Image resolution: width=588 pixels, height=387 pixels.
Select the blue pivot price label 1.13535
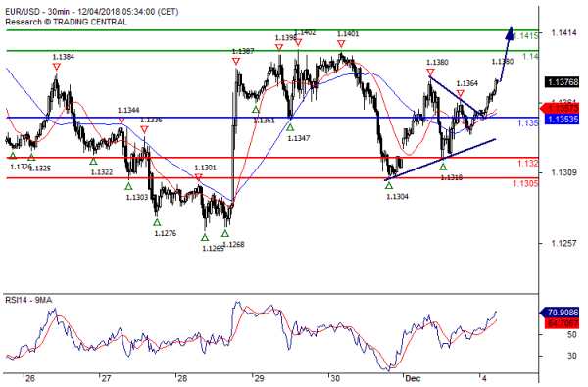pos(562,120)
